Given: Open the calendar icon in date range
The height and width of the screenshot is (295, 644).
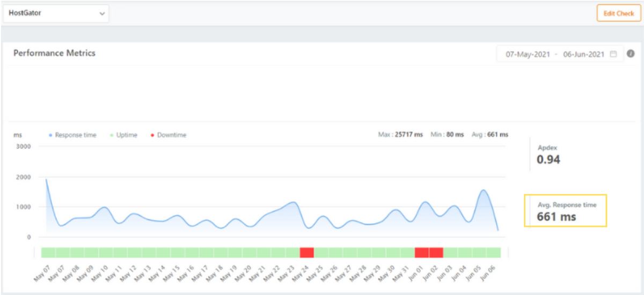Looking at the screenshot, I should [x=613, y=54].
